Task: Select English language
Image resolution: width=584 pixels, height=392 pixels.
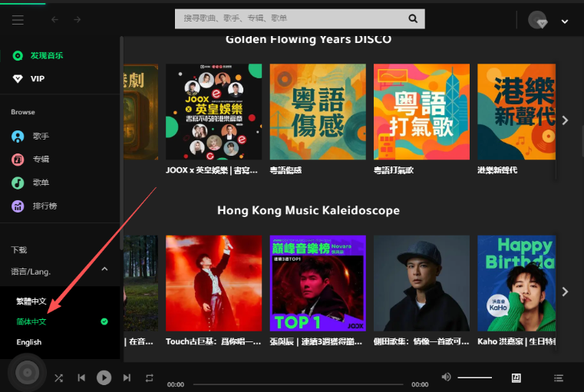Action: (x=28, y=342)
